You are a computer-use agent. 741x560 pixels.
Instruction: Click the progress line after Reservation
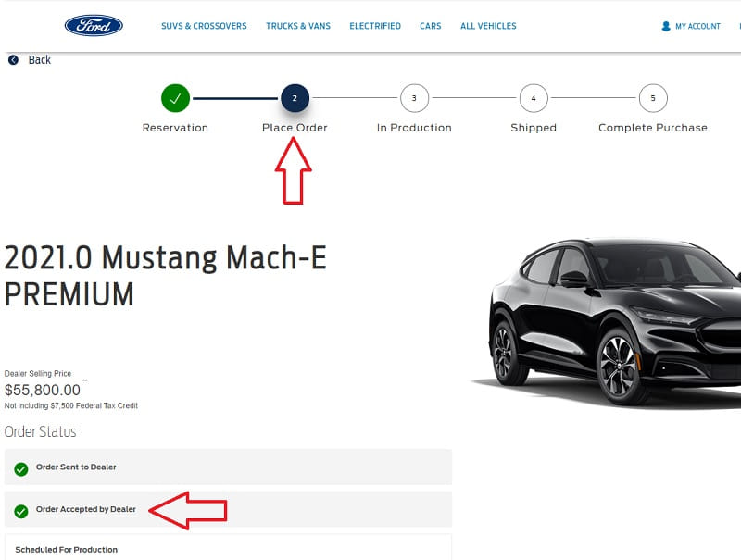pos(235,98)
